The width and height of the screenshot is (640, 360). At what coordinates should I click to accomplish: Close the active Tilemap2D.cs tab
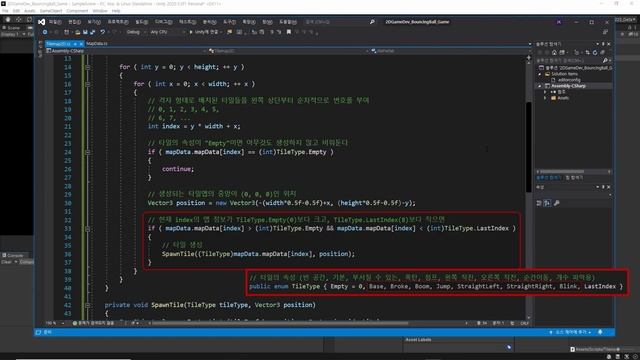tap(81, 44)
